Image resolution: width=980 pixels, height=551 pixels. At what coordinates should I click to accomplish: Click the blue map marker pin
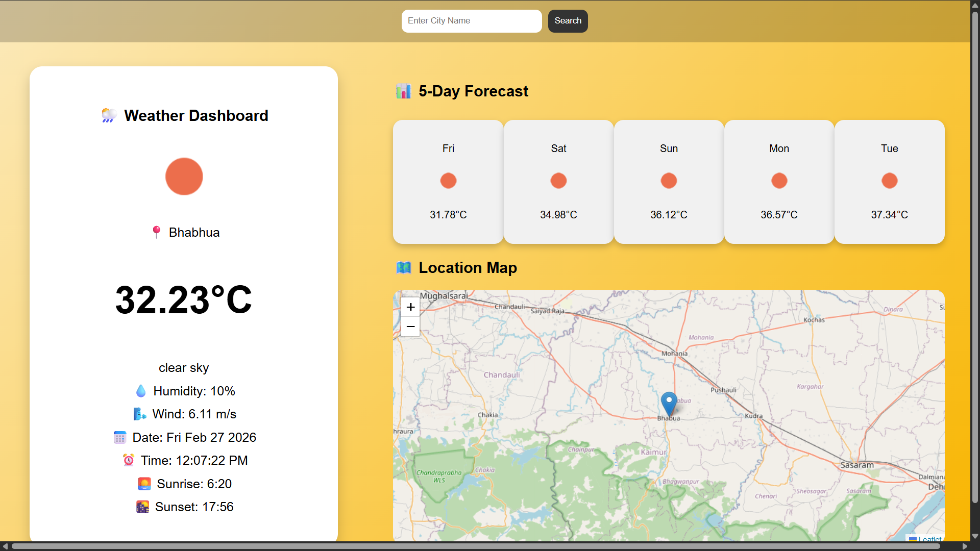(669, 404)
